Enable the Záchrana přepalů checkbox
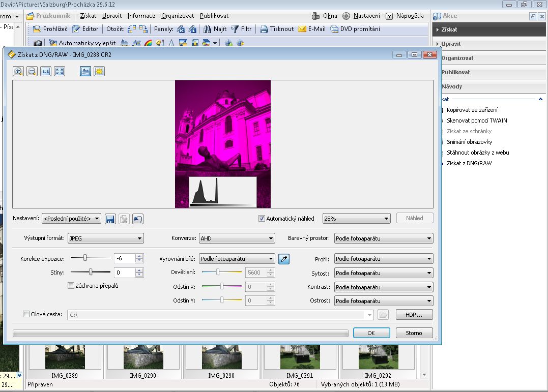The height and width of the screenshot is (392, 548). (71, 286)
